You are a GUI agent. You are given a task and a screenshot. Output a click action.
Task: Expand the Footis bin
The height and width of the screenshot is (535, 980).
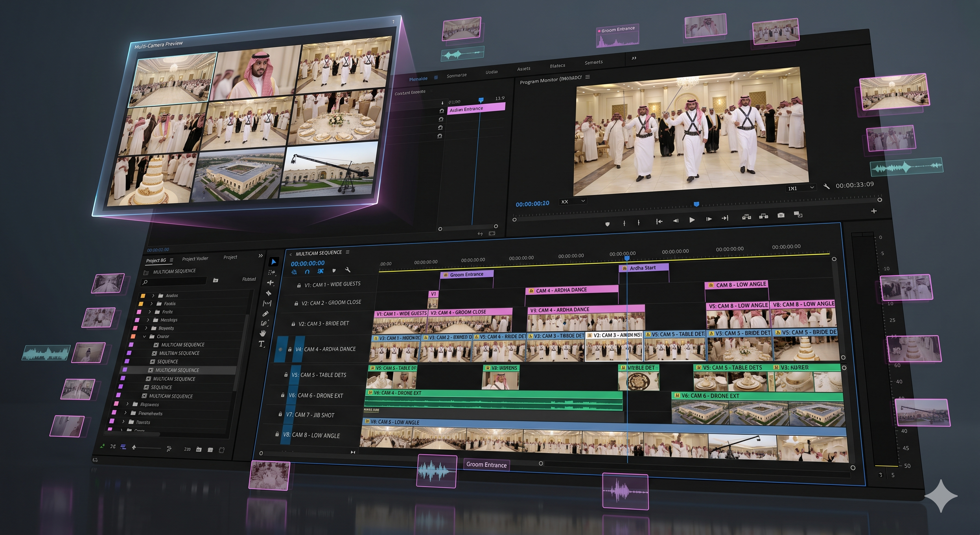[151, 303]
